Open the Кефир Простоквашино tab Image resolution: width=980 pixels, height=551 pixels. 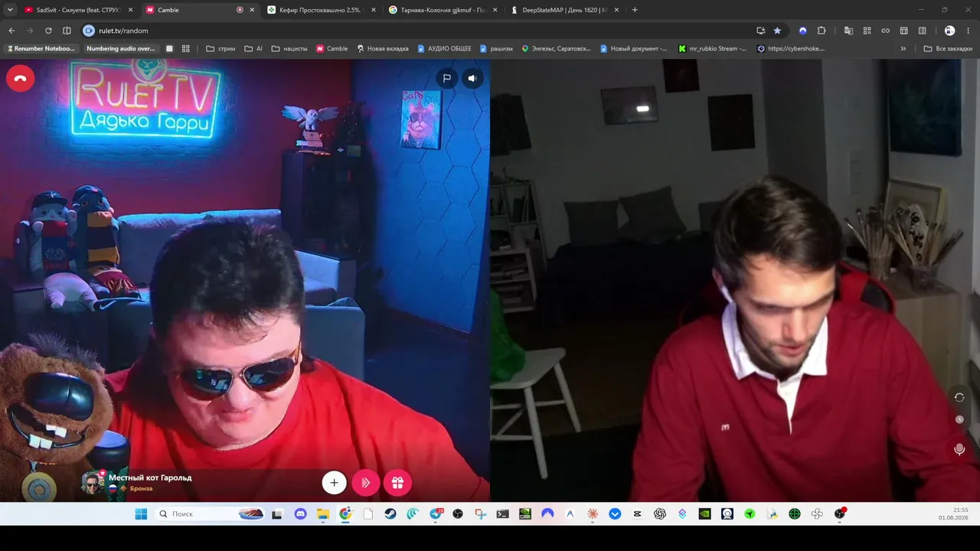coord(321,10)
